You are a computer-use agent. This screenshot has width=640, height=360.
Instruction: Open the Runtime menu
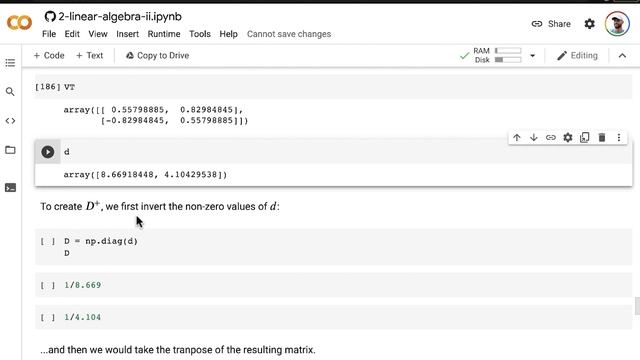[x=164, y=34]
